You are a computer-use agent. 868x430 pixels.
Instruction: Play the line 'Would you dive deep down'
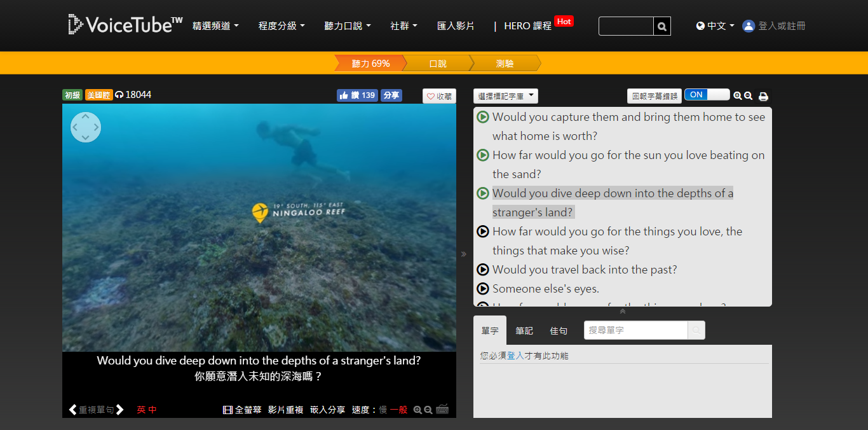click(x=483, y=193)
